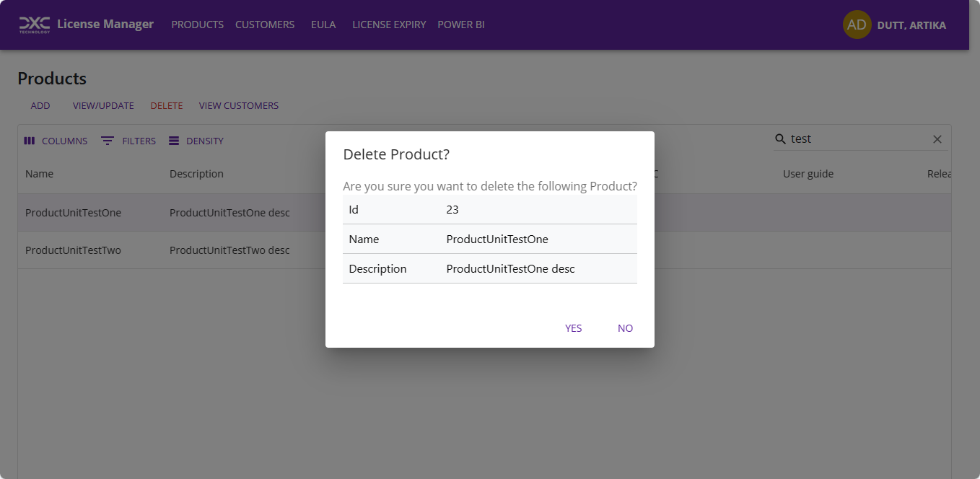Screen dimensions: 980x479
Task: Open the CUSTOMERS page
Action: click(264, 25)
